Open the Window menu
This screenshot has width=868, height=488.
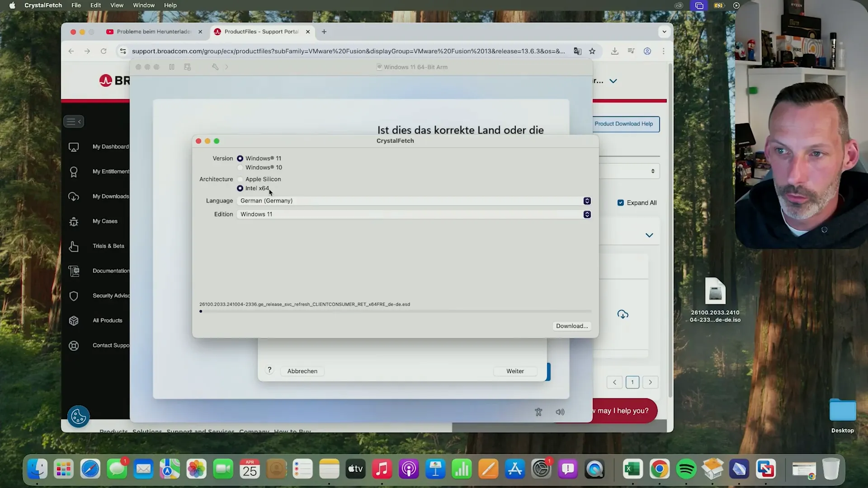point(144,5)
